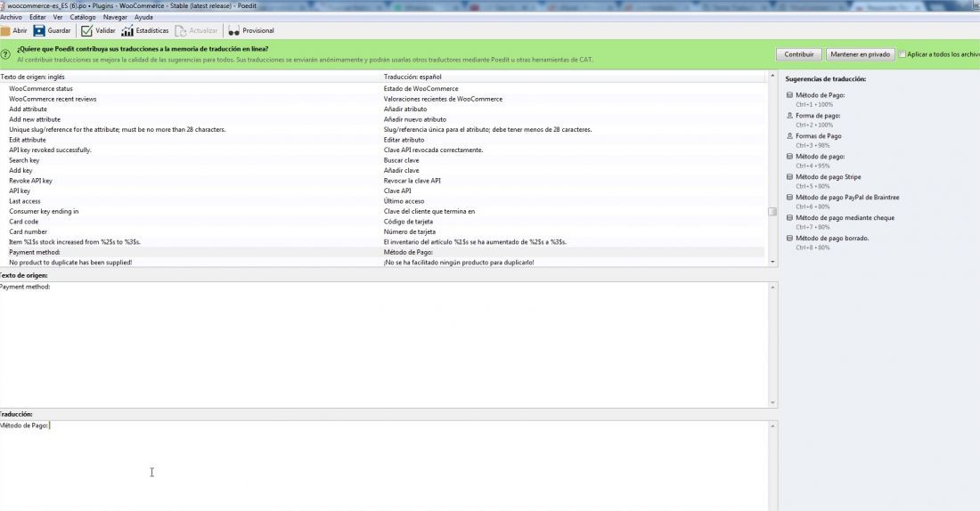980x511 pixels.
Task: Click the Actualizar toolbar icon
Action: [181, 30]
